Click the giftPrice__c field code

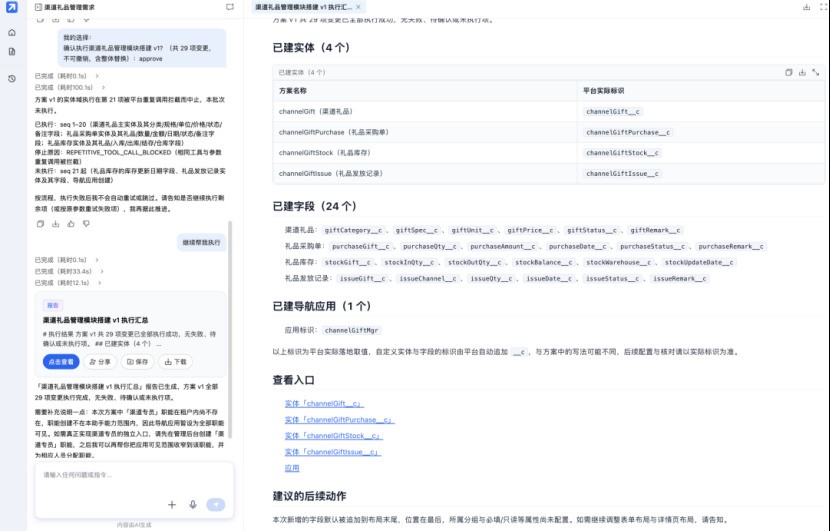click(x=530, y=230)
